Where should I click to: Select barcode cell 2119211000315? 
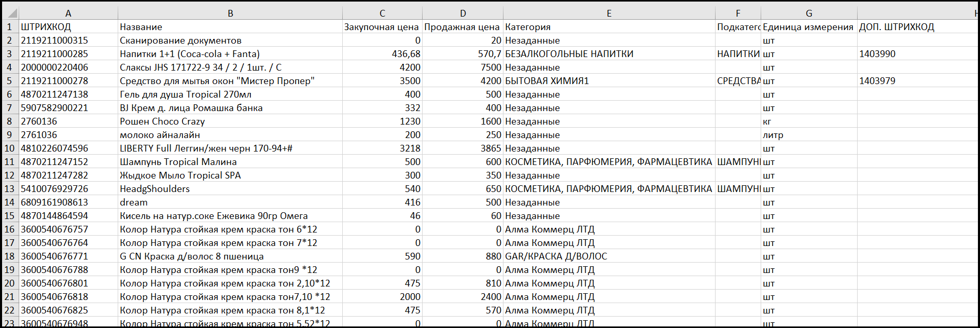point(68,40)
